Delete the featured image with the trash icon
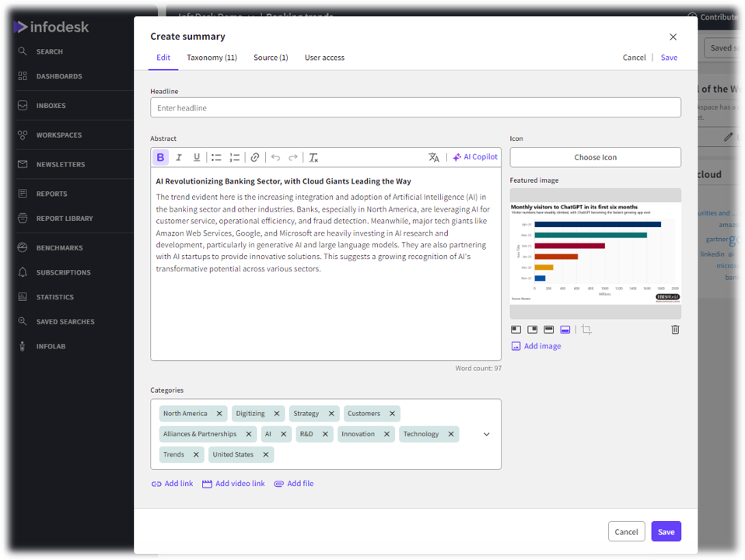Image resolution: width=745 pixels, height=560 pixels. (x=674, y=329)
